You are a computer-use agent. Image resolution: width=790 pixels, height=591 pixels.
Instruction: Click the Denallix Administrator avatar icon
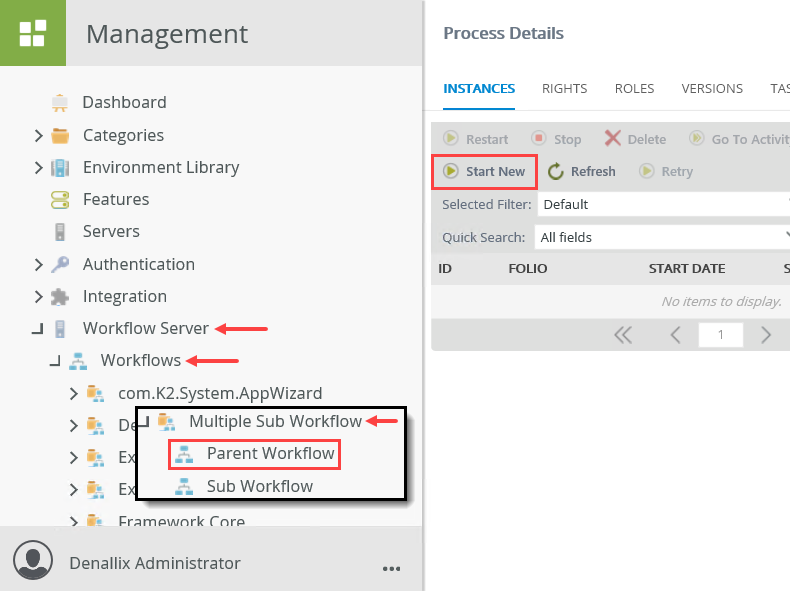coord(36,563)
